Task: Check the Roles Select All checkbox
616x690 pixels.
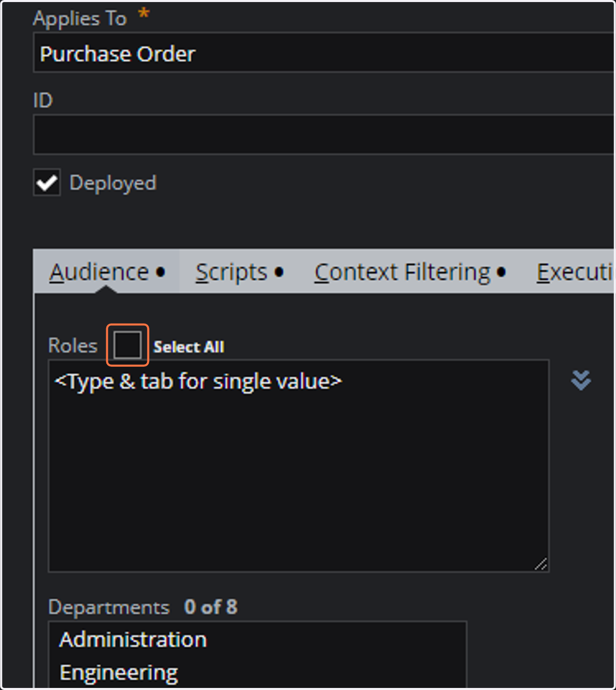Action: click(127, 345)
